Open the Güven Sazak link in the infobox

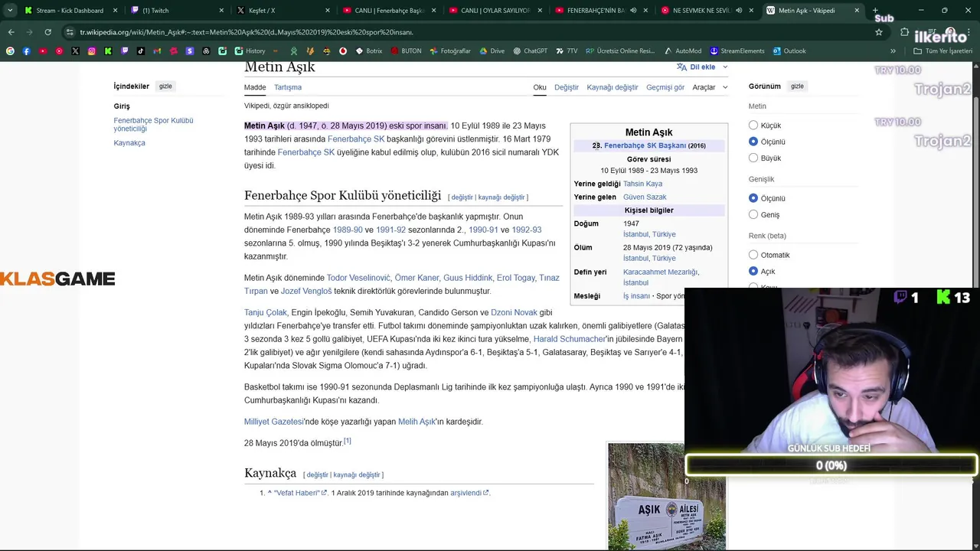[x=645, y=197]
